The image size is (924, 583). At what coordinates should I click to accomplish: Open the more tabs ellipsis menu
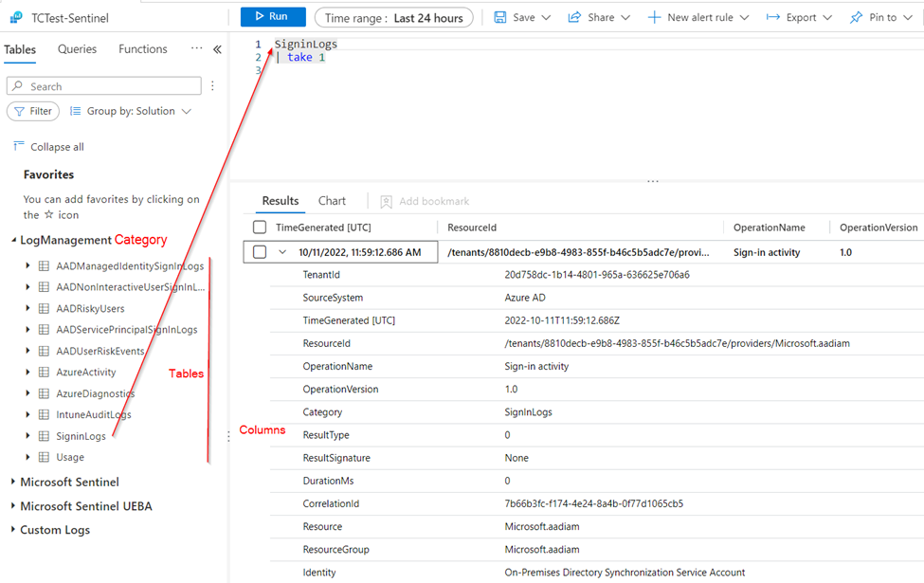point(197,47)
